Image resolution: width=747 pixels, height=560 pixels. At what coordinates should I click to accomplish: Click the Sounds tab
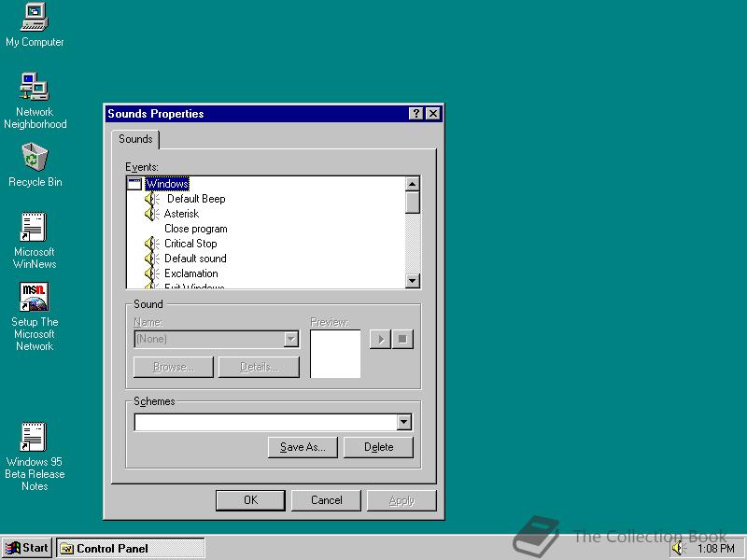[x=135, y=139]
